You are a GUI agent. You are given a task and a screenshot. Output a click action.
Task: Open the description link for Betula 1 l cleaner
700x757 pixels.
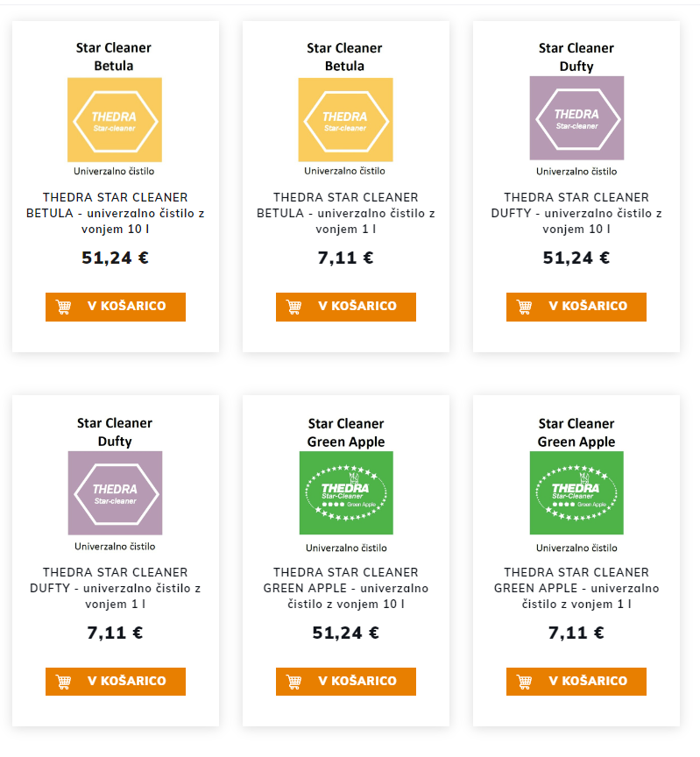(345, 213)
